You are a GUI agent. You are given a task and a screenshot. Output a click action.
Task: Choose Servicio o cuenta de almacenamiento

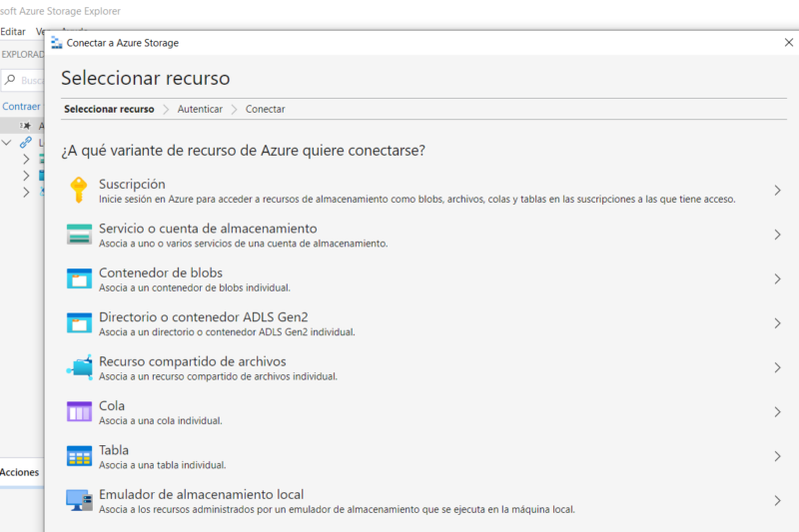click(x=208, y=229)
